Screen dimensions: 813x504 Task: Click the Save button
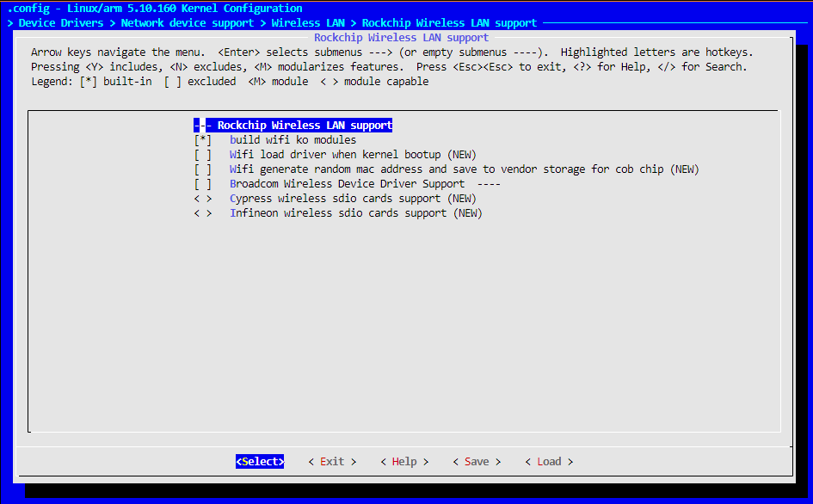477,462
